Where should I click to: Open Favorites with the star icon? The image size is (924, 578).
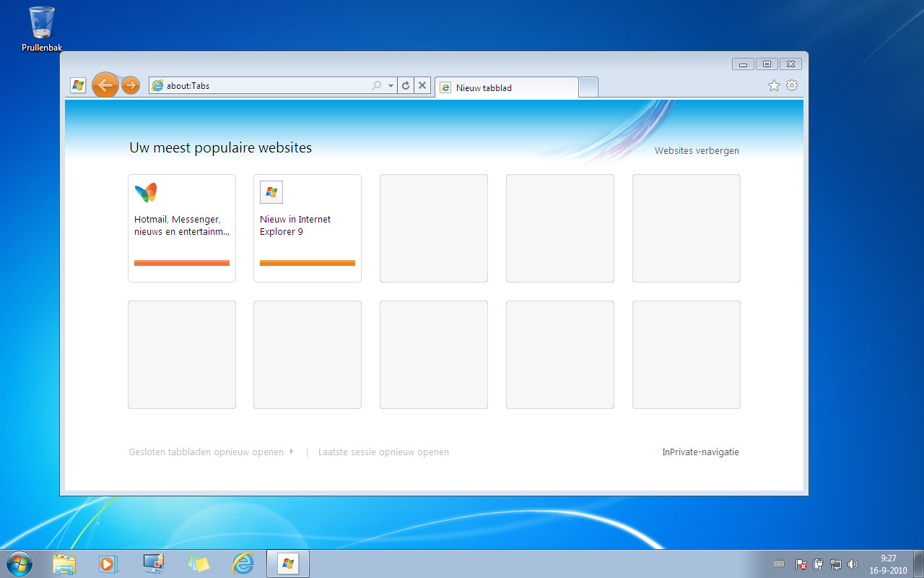(x=774, y=85)
